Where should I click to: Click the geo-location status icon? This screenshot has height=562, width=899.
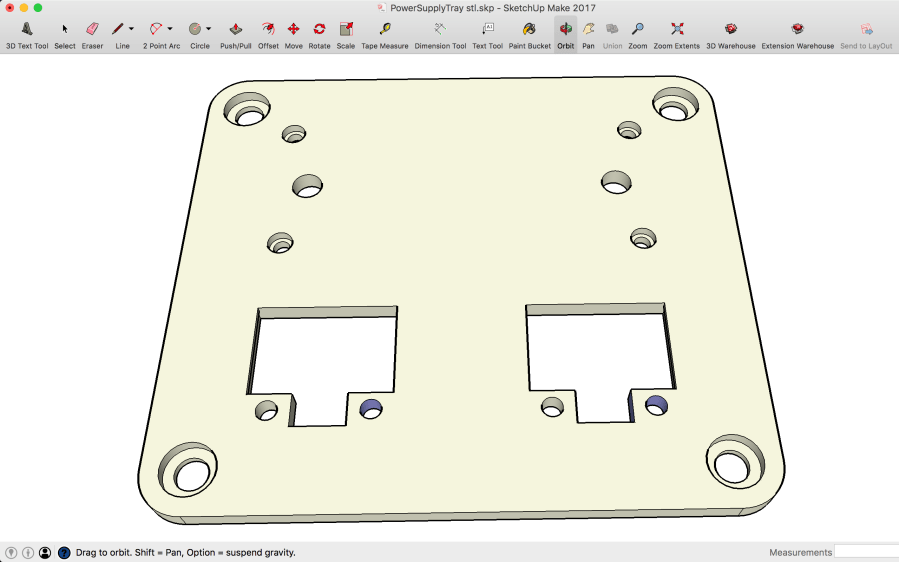(x=10, y=552)
